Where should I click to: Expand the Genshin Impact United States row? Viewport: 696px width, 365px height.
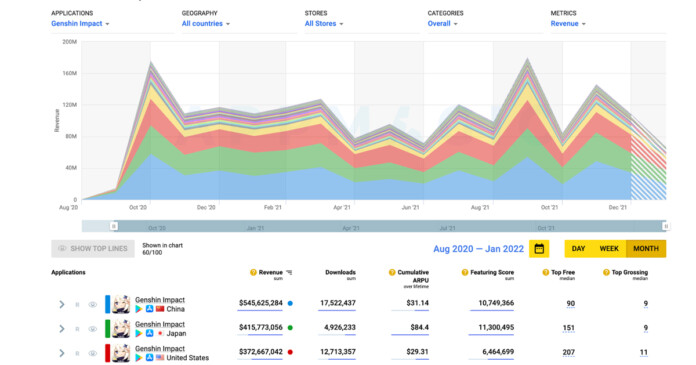62,353
